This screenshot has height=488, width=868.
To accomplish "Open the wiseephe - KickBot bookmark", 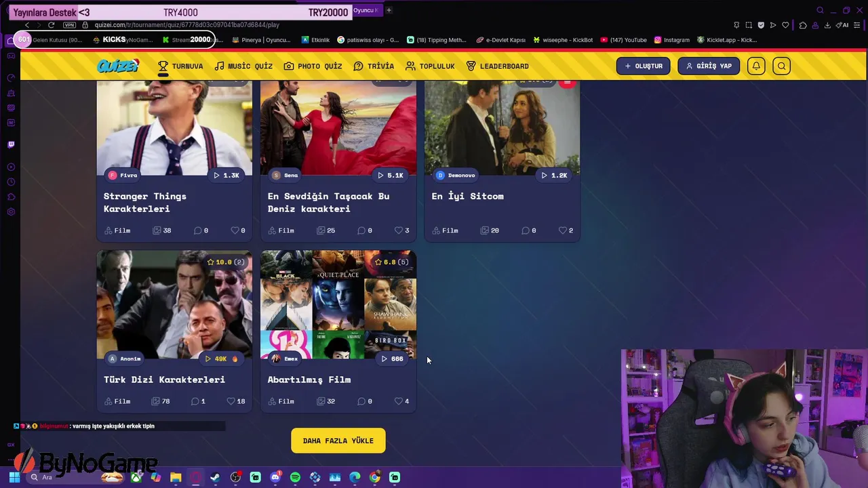I will tap(563, 40).
